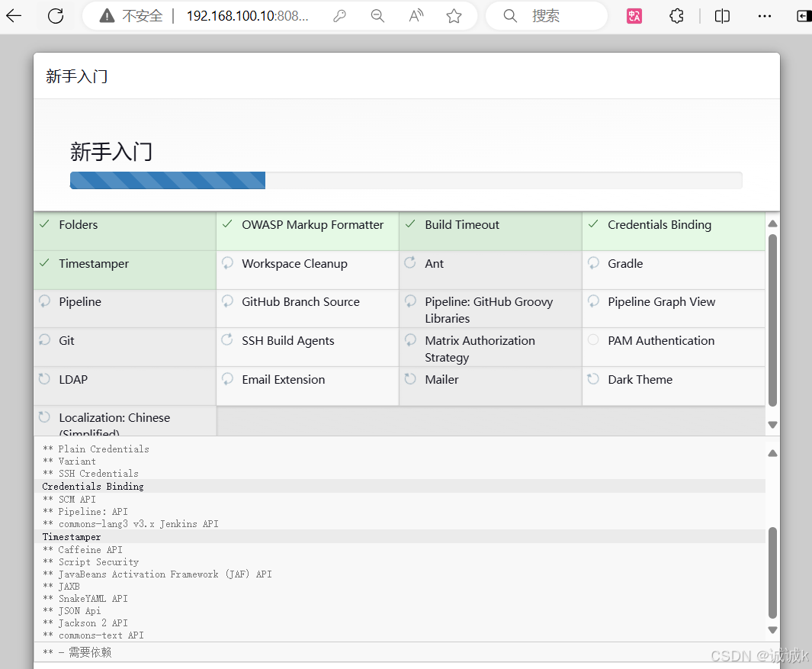Click plugin grid scrollbar up arrow
This screenshot has height=669, width=812.
(x=772, y=224)
